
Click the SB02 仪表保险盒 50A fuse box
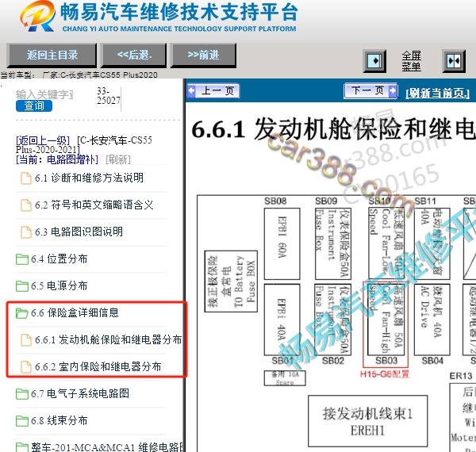click(333, 320)
